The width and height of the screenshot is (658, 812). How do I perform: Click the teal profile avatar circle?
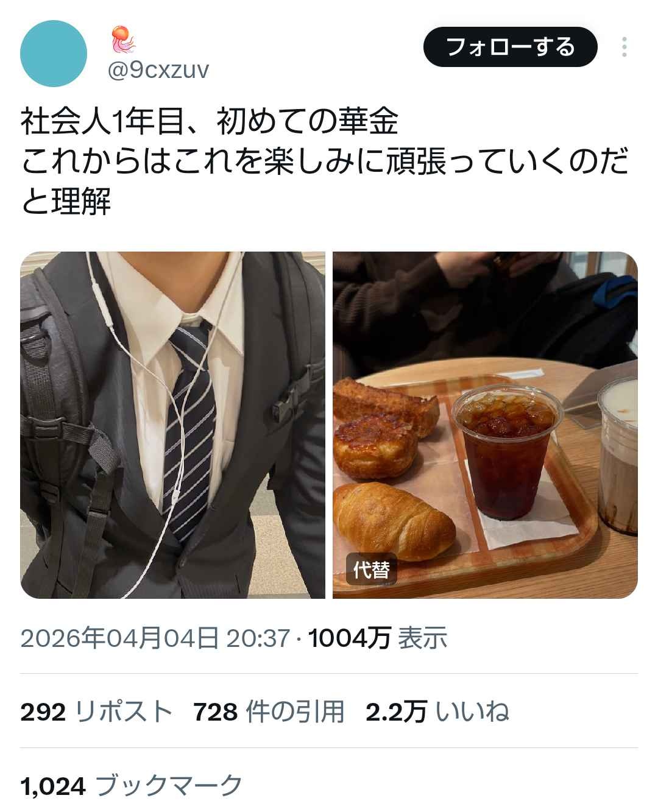coord(54,54)
